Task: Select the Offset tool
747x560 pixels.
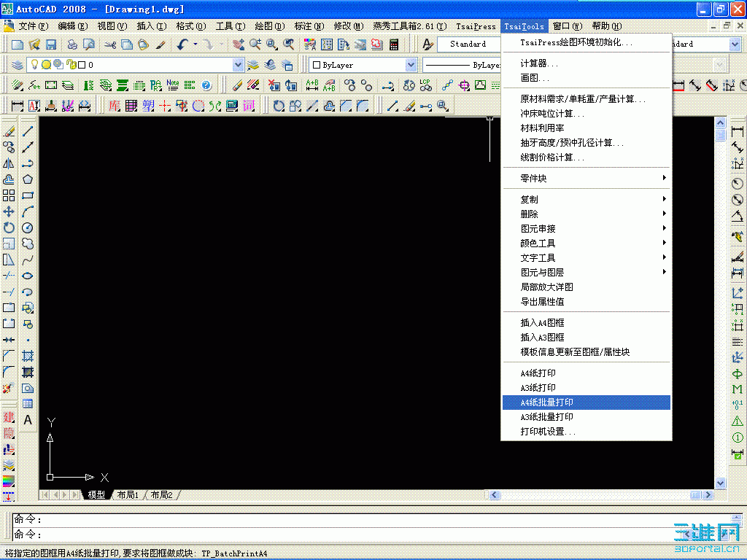Action: point(9,179)
